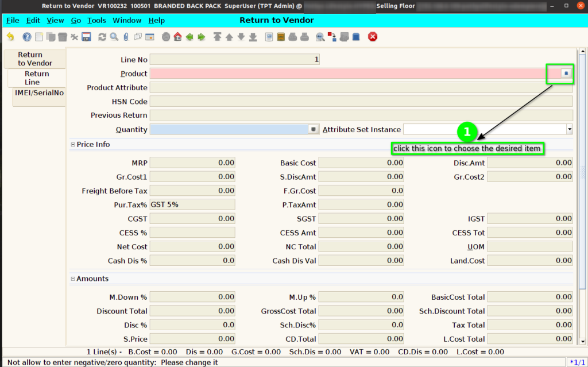The height and width of the screenshot is (367, 588).
Task: Click the *1/1 record counter
Action: coord(577,362)
